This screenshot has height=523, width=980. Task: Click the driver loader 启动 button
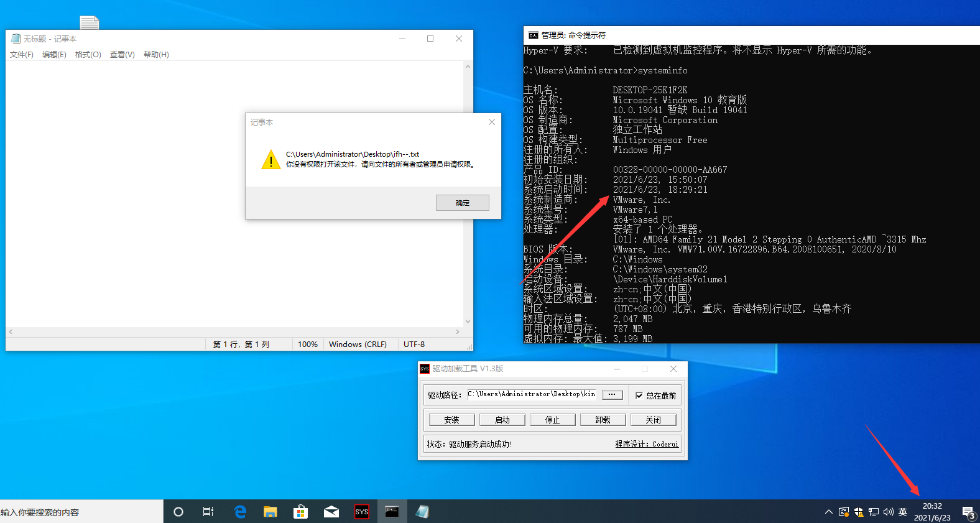click(502, 420)
